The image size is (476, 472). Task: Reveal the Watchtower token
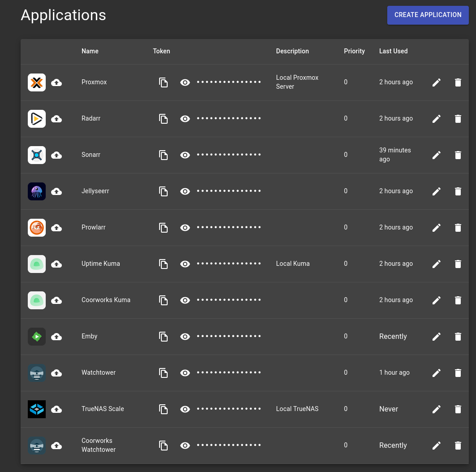pos(185,373)
